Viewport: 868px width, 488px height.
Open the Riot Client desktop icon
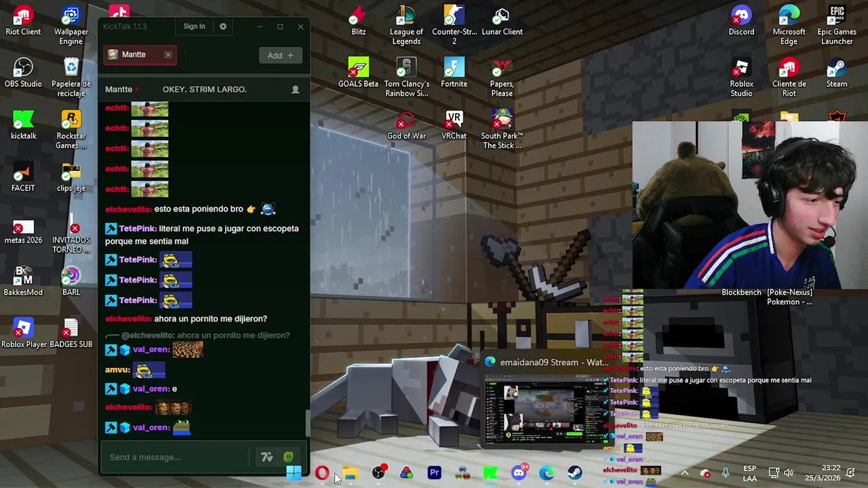[23, 21]
